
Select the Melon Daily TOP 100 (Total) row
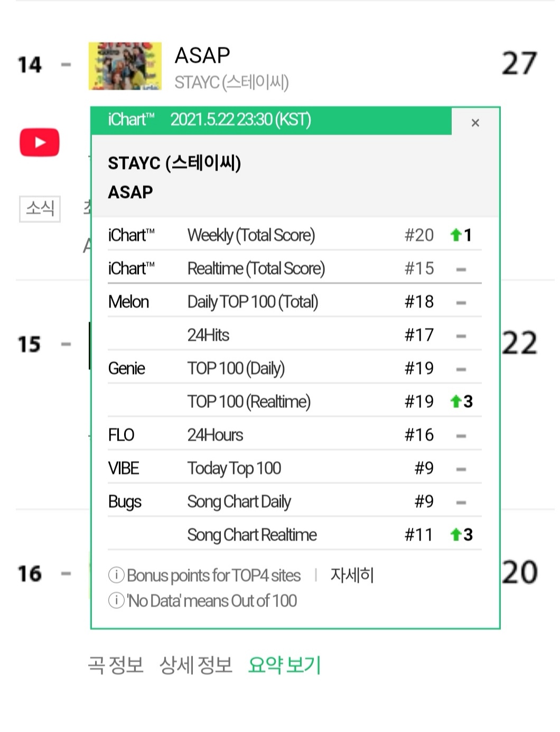[294, 302]
